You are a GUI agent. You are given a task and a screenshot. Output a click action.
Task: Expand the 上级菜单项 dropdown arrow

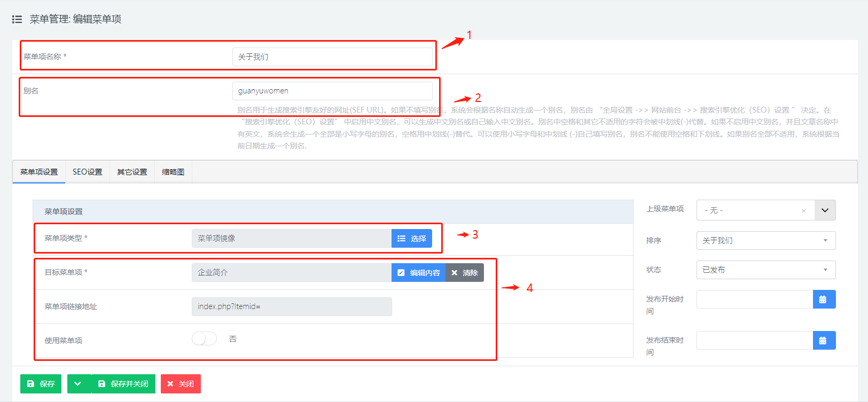825,210
